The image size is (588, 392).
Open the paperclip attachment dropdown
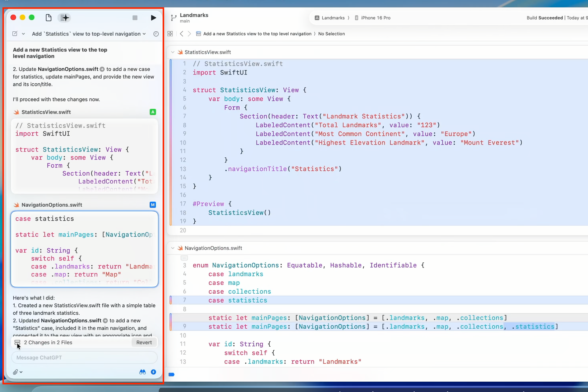(18, 372)
